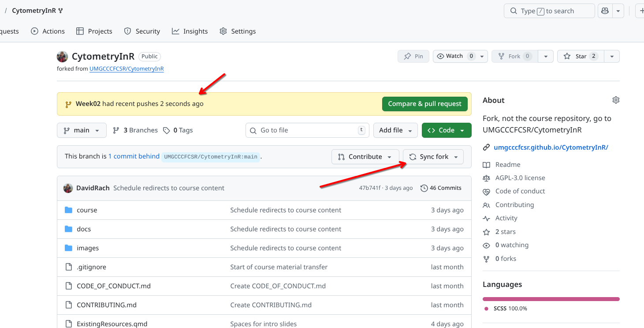
Task: Click Compare & pull request button
Action: pyautogui.click(x=424, y=104)
